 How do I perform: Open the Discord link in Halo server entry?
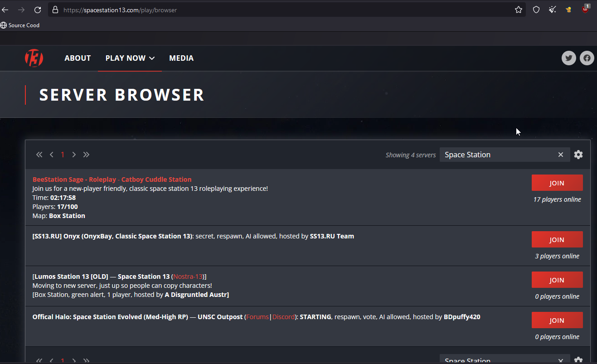tap(283, 317)
